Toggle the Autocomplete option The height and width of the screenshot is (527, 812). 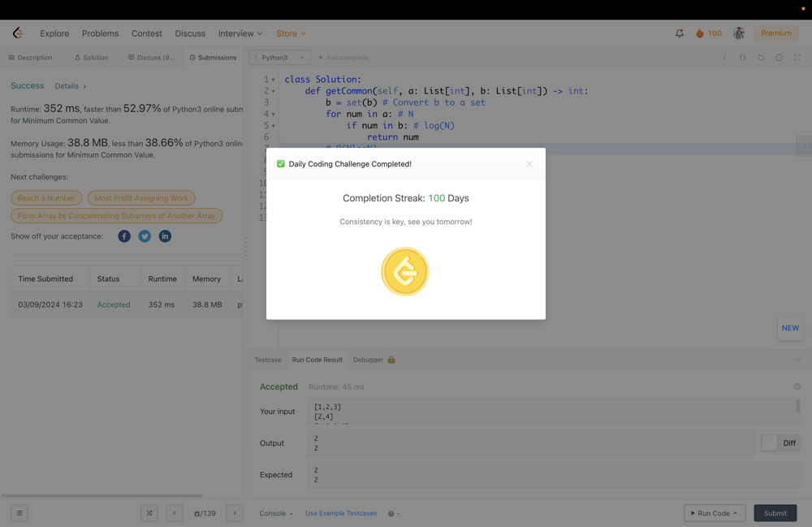[x=343, y=58]
